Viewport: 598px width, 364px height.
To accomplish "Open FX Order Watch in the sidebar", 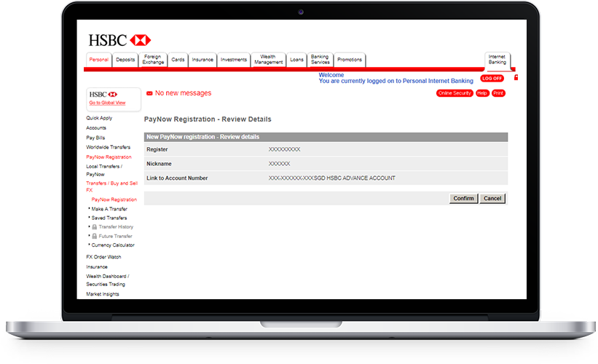I will (x=103, y=257).
